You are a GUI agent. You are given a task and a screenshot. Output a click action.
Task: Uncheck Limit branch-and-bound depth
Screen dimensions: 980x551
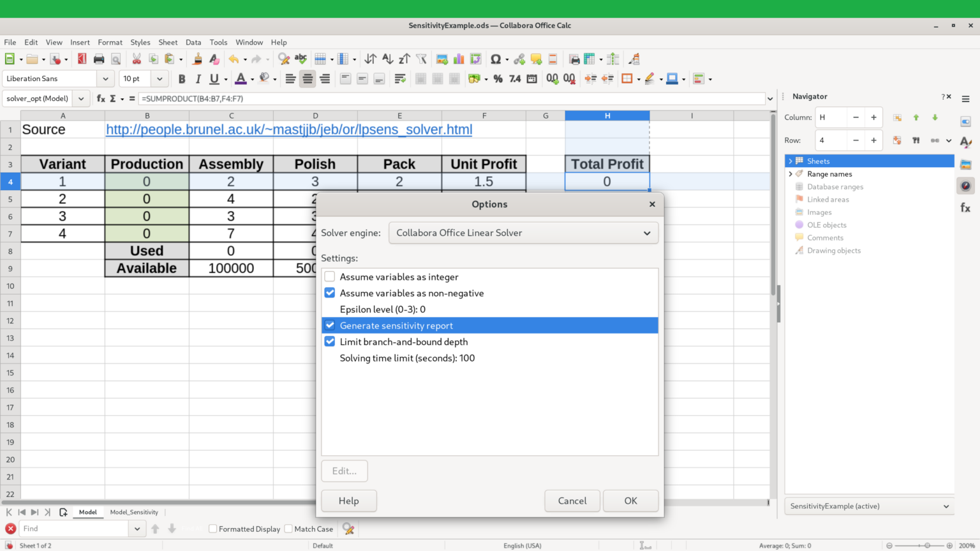coord(329,341)
